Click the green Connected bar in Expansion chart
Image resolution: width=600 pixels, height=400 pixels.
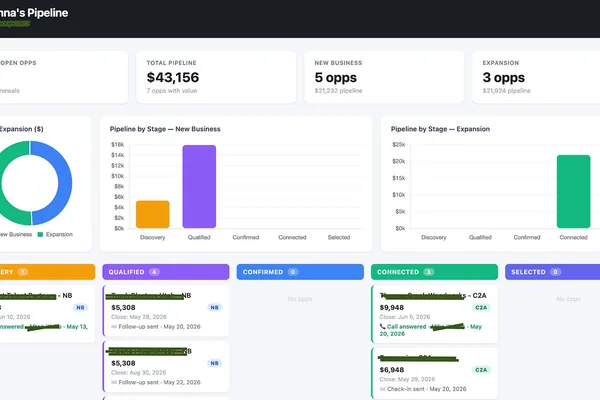coord(573,191)
